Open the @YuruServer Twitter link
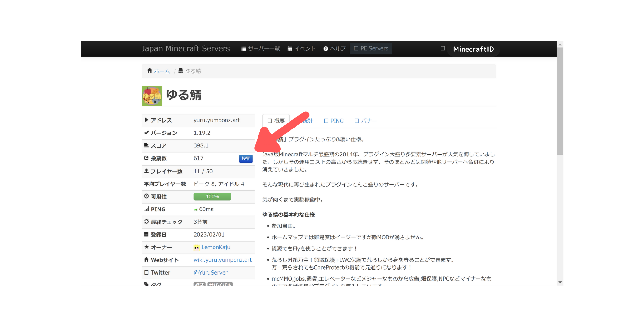The height and width of the screenshot is (327, 644). [211, 273]
